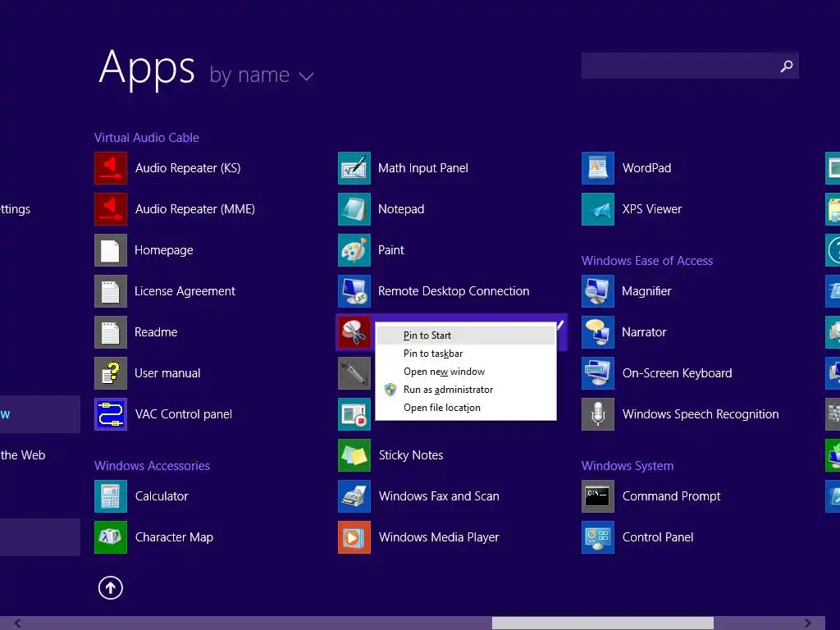
Task: Launch the Paint palette icon
Action: point(354,250)
